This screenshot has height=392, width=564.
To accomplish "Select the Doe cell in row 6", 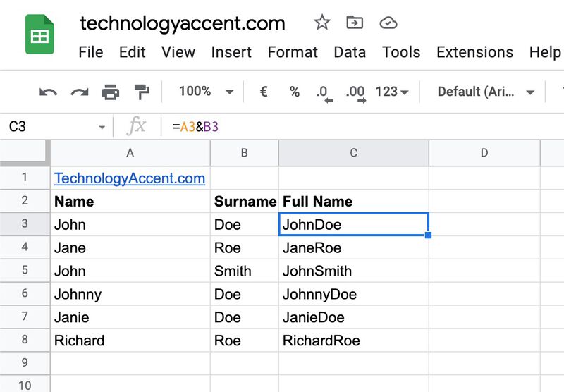I will pos(244,294).
